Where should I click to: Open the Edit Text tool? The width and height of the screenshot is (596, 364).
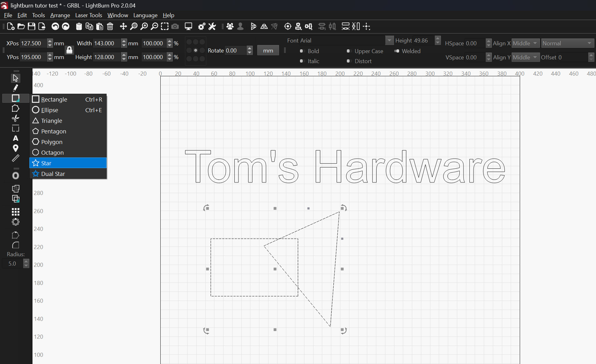coord(15,138)
